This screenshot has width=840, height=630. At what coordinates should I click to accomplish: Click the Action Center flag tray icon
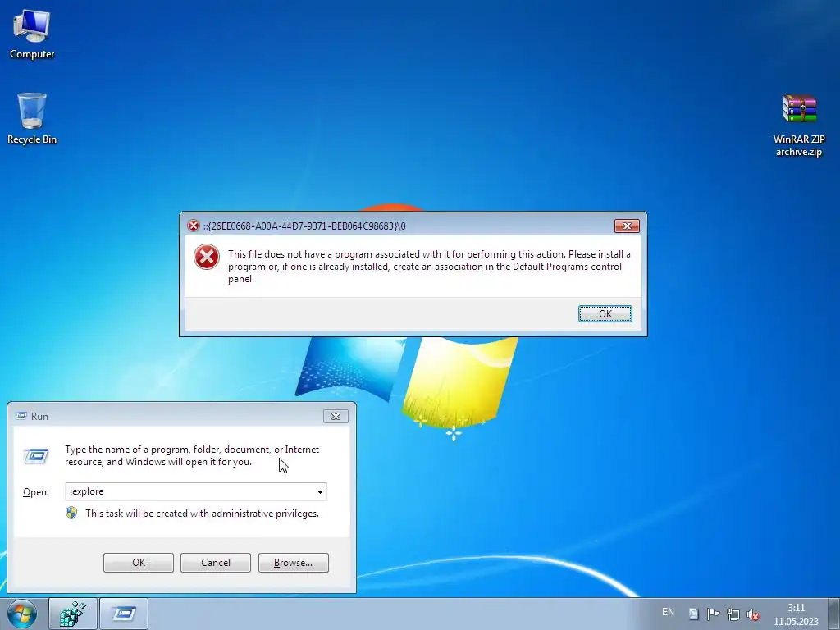(x=713, y=614)
